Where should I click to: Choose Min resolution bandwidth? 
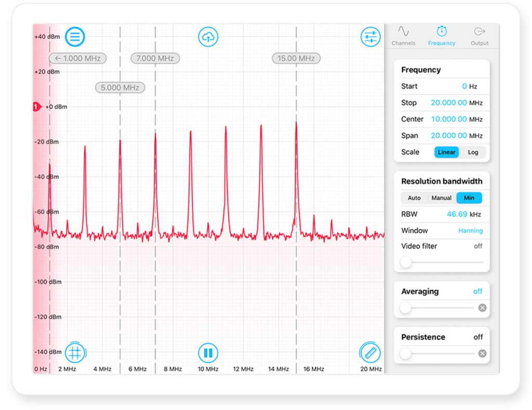pos(469,198)
